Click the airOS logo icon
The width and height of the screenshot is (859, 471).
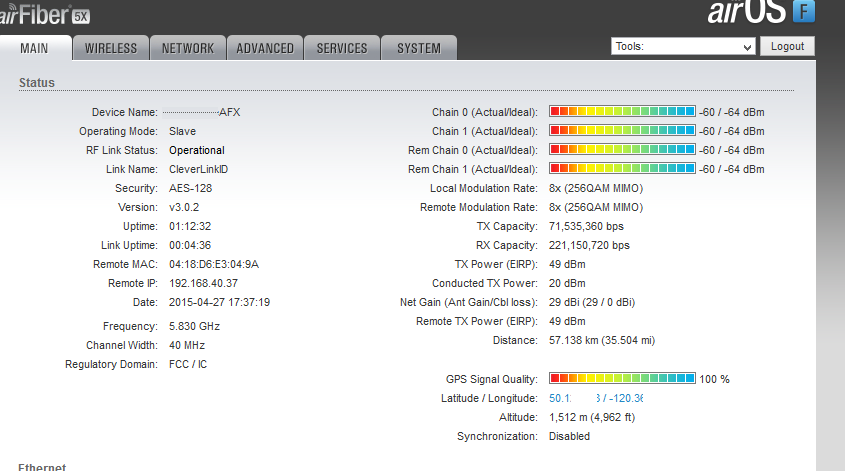click(804, 12)
